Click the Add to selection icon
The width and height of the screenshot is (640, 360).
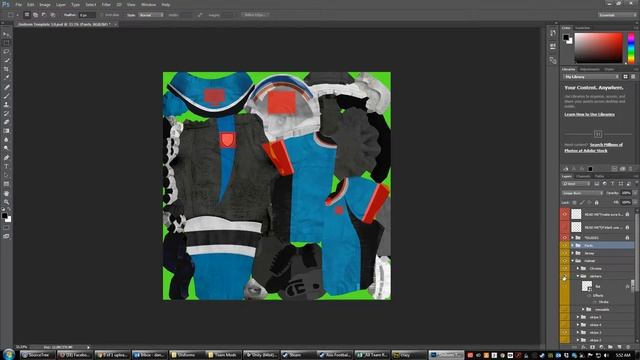(36, 15)
